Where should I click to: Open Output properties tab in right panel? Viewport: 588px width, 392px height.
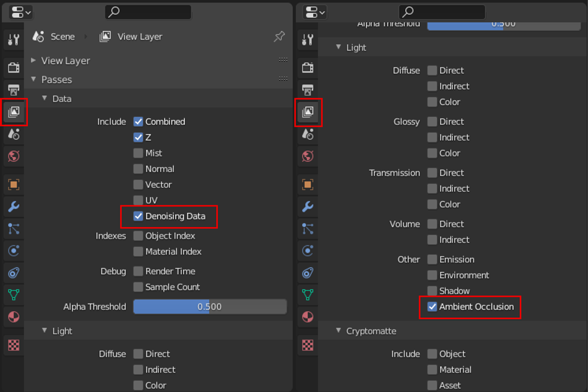(x=308, y=90)
